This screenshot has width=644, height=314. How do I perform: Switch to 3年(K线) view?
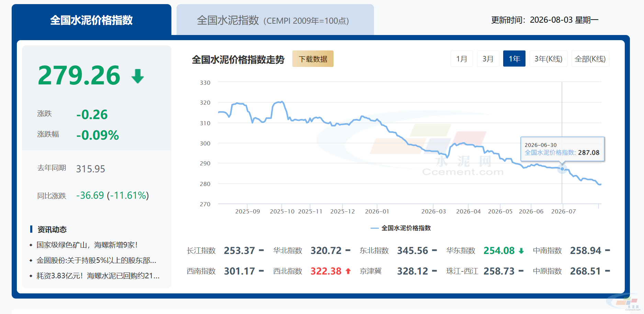click(548, 59)
